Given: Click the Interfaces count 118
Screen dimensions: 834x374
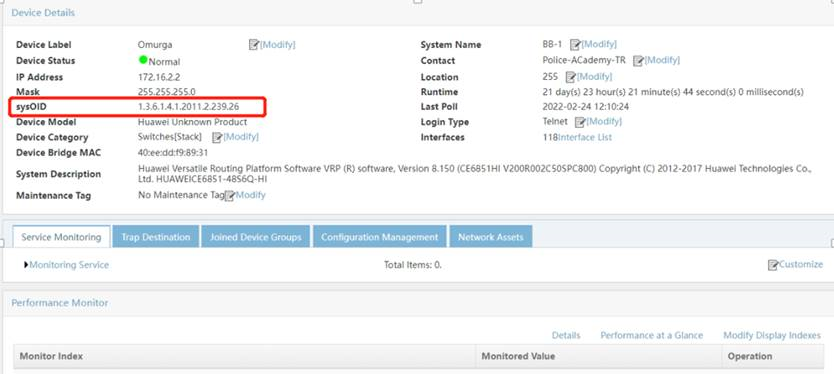Looking at the screenshot, I should (x=549, y=137).
